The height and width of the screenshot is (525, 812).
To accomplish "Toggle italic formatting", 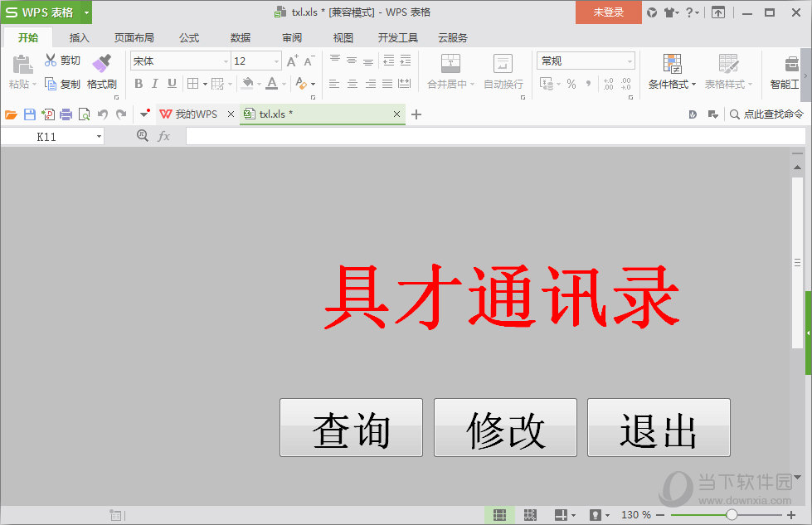I will pyautogui.click(x=154, y=84).
